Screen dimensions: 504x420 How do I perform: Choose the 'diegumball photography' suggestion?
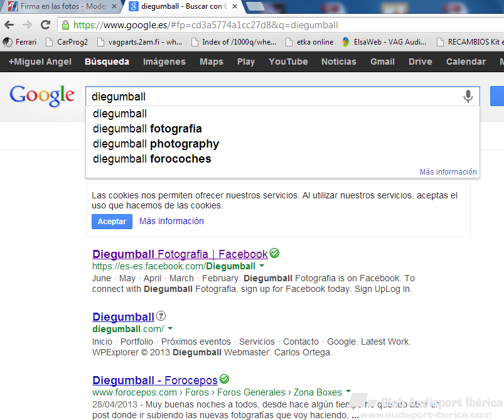pyautogui.click(x=282, y=144)
